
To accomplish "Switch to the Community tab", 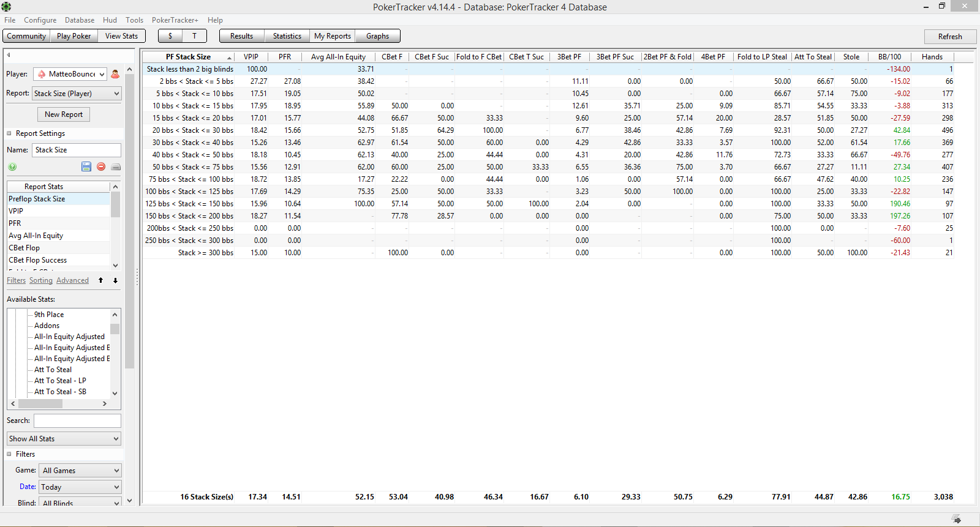I will point(26,36).
